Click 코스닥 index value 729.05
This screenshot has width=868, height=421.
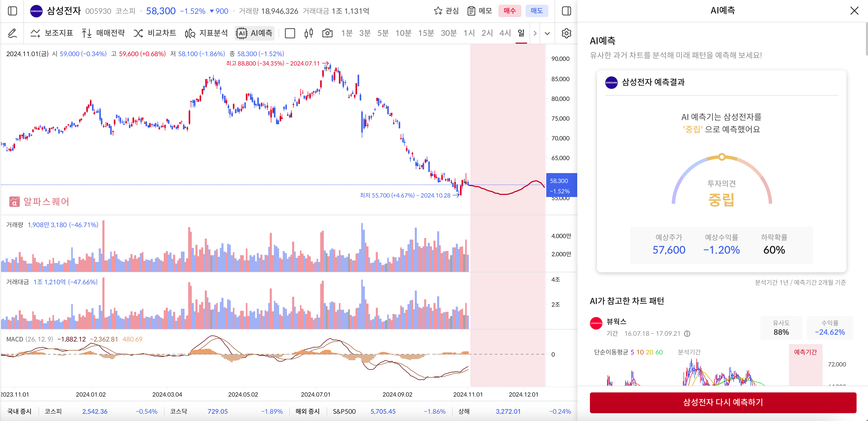coord(218,412)
